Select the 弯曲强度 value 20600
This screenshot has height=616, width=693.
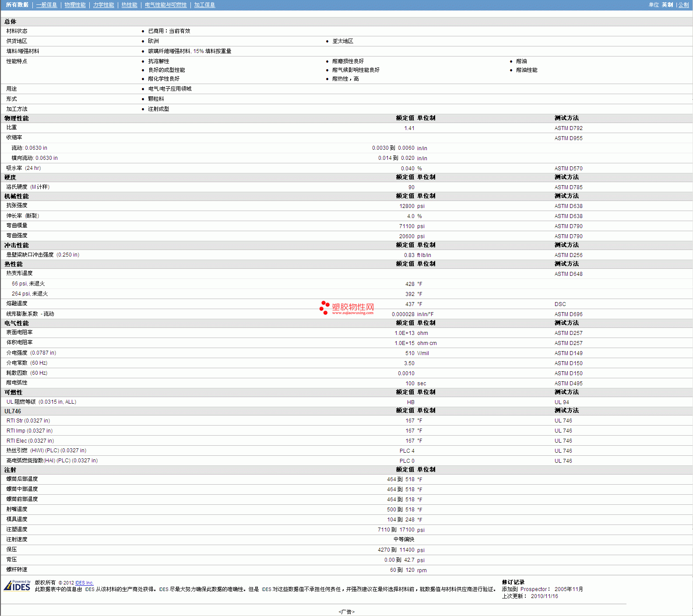(x=407, y=236)
